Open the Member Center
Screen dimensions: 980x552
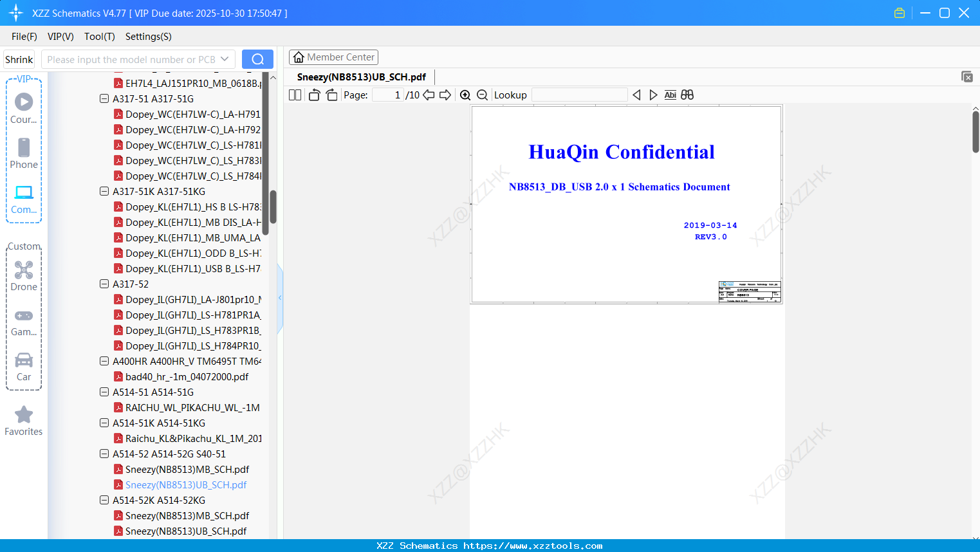[x=333, y=57]
